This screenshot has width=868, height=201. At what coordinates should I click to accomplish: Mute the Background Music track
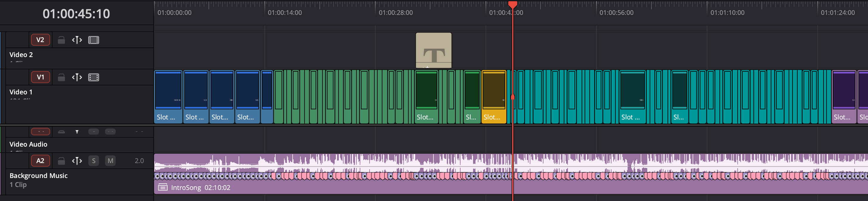[x=111, y=161]
